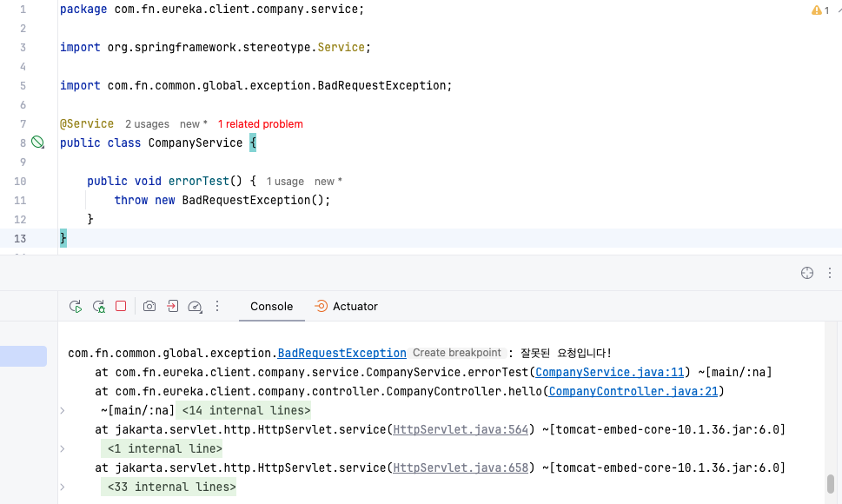Viewport: 842px width, 504px height.
Task: Open tool window options kebab menu
Action: click(x=830, y=273)
